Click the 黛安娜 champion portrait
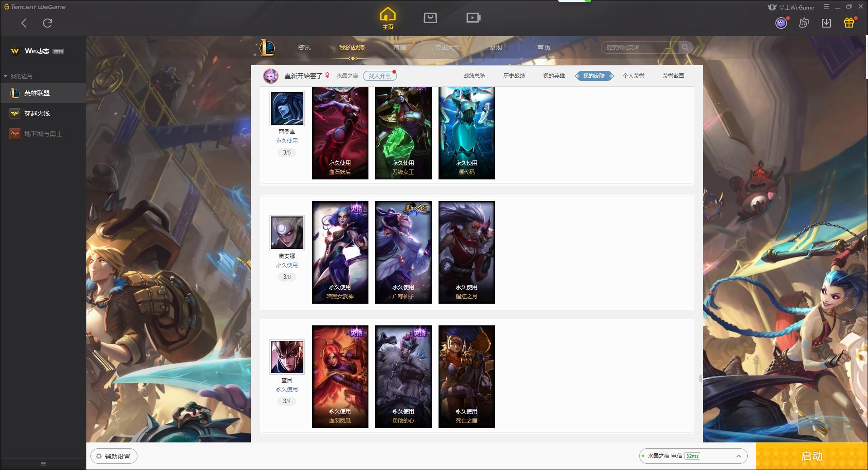This screenshot has width=868, height=470. coord(287,233)
